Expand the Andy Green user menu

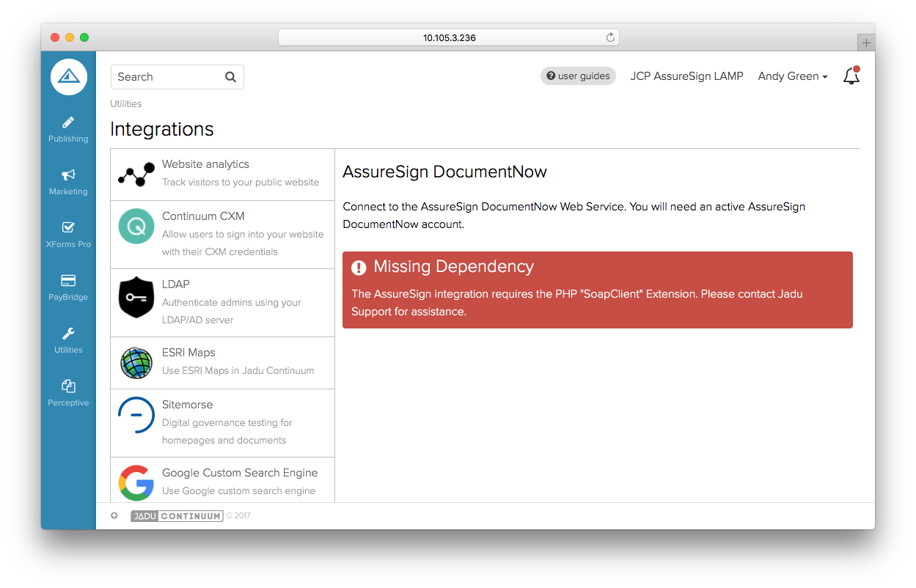point(793,76)
